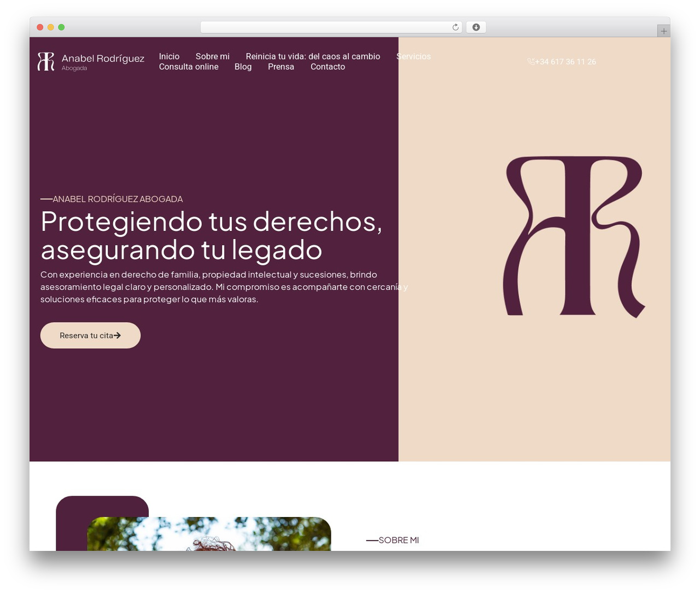Open the Blog page
This screenshot has width=700, height=593.
click(243, 67)
